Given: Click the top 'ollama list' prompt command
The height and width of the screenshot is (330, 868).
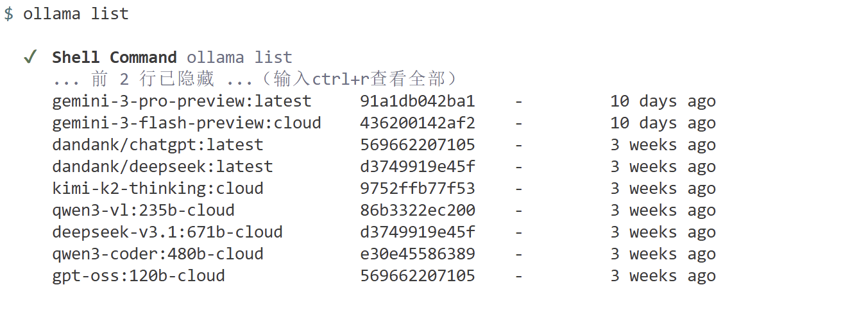Looking at the screenshot, I should tap(76, 14).
